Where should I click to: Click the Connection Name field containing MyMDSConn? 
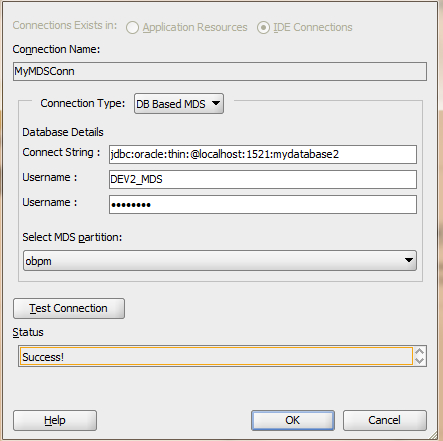coord(220,71)
